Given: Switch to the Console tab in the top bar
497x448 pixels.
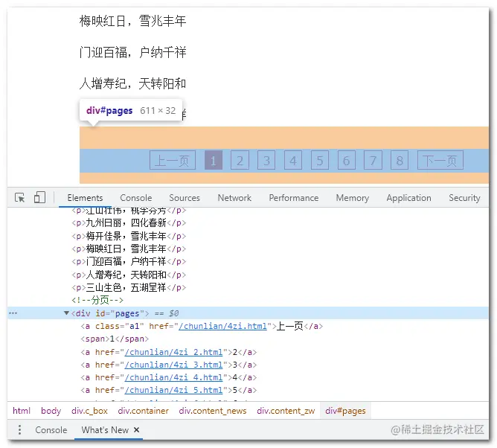Looking at the screenshot, I should pos(136,198).
